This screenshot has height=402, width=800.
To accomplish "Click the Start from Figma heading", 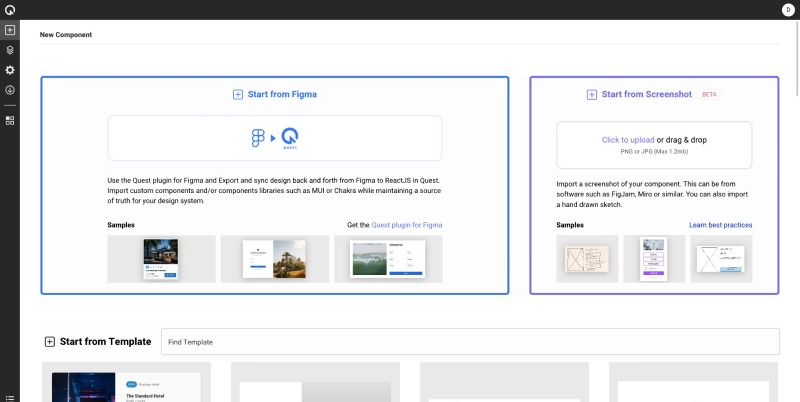I will pos(282,94).
